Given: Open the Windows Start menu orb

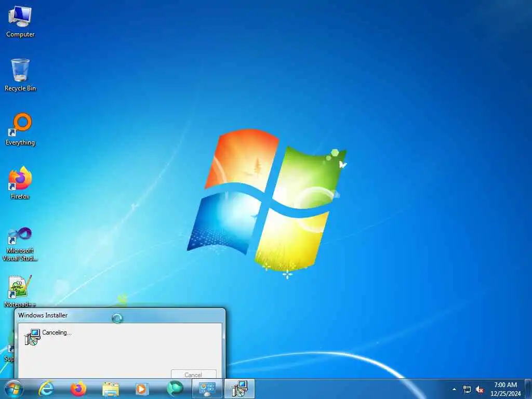Looking at the screenshot, I should pyautogui.click(x=14, y=389).
